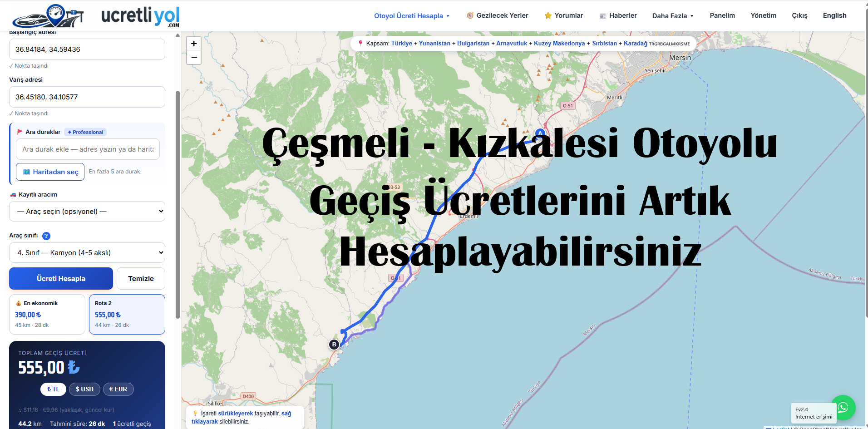Click destination marker B on the map

334,345
